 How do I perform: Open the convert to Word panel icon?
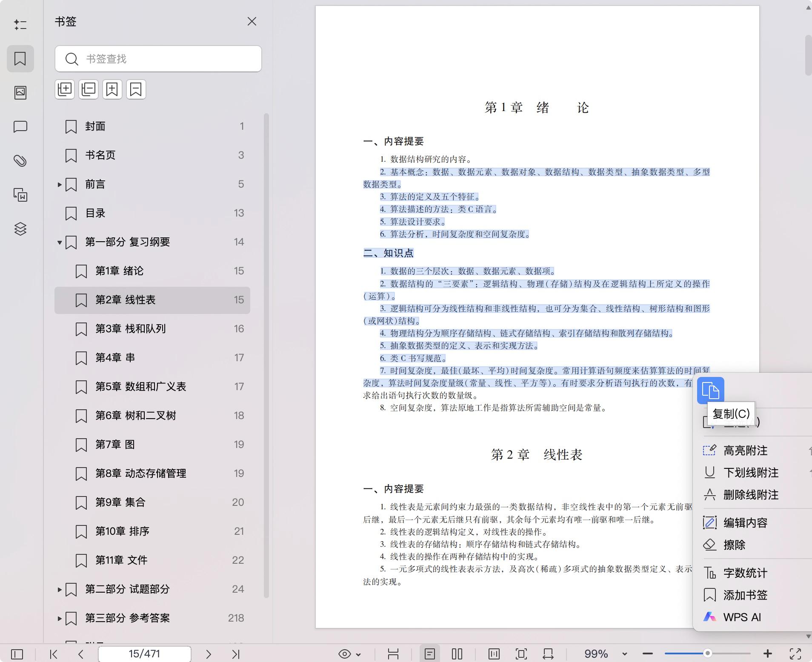pos(20,195)
